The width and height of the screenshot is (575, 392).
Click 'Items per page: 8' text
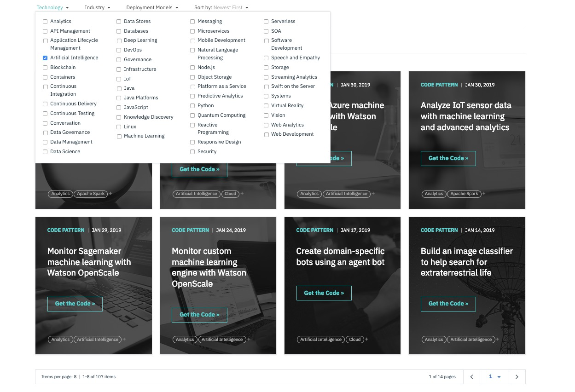tap(59, 377)
